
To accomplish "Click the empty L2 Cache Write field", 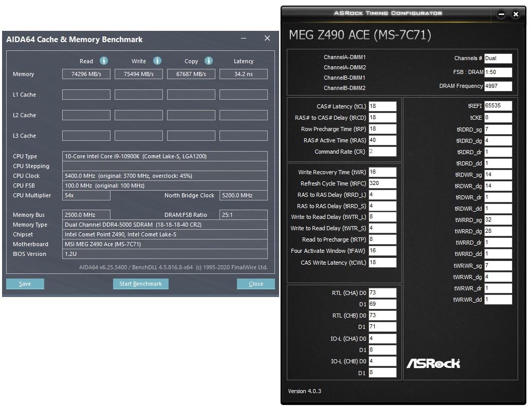I will [139, 115].
